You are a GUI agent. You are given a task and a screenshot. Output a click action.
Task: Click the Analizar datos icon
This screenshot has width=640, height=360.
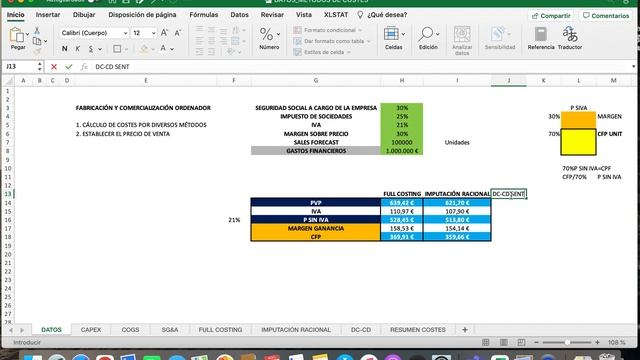coord(462,34)
